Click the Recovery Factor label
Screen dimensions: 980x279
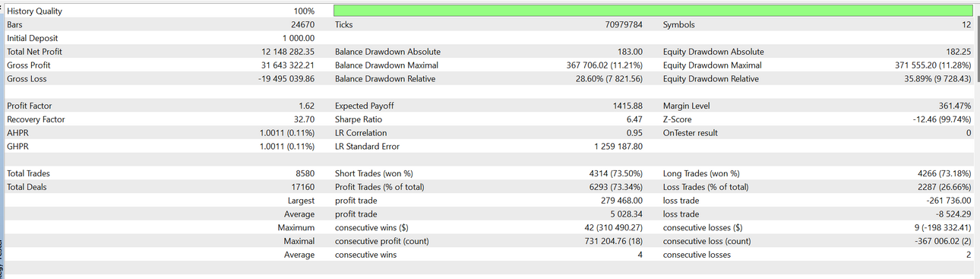pos(36,119)
